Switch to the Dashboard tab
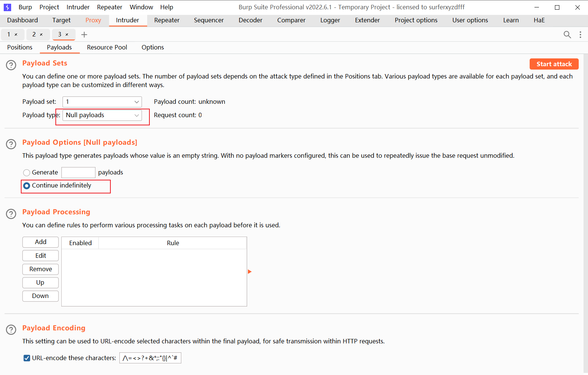This screenshot has height=375, width=588. coord(22,20)
